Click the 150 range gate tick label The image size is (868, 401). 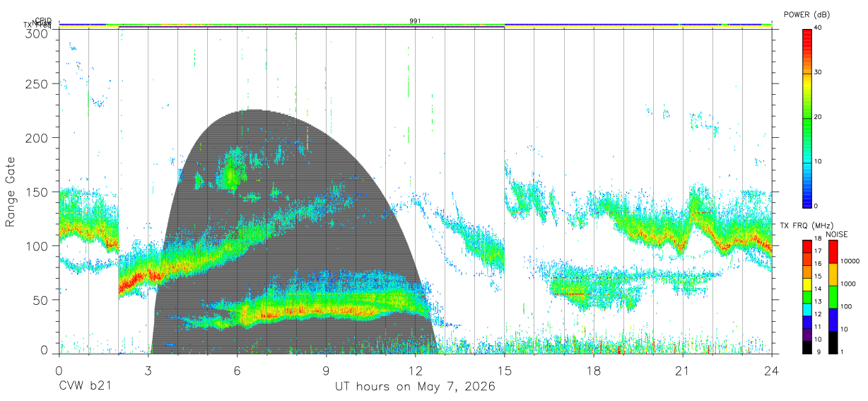point(37,192)
